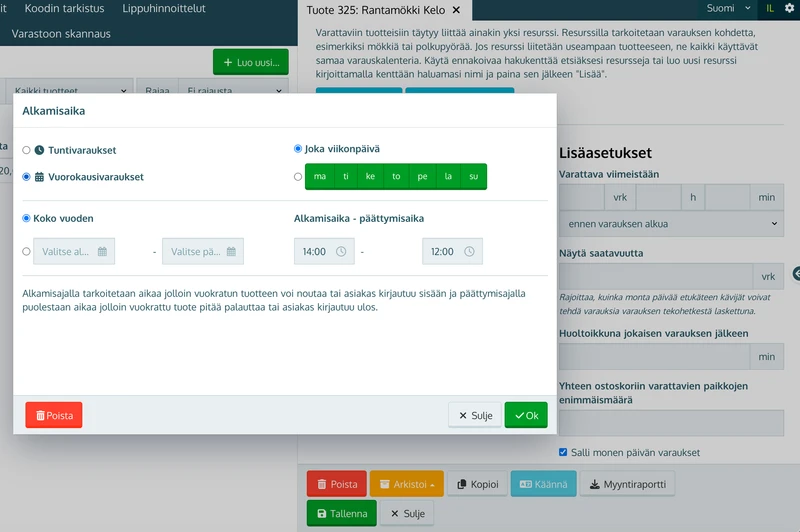Click the red Poista button in product toolbar

click(337, 484)
